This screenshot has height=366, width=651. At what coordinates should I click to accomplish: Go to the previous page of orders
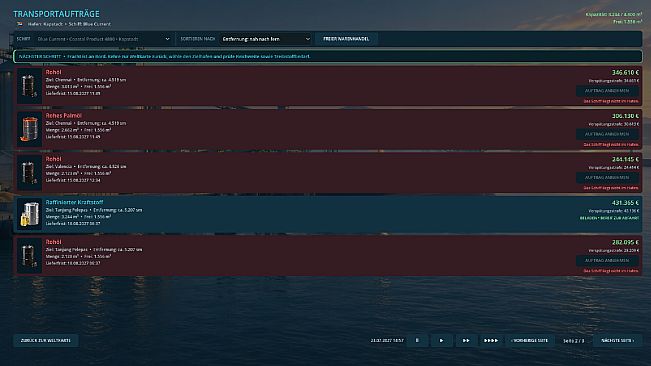point(530,340)
